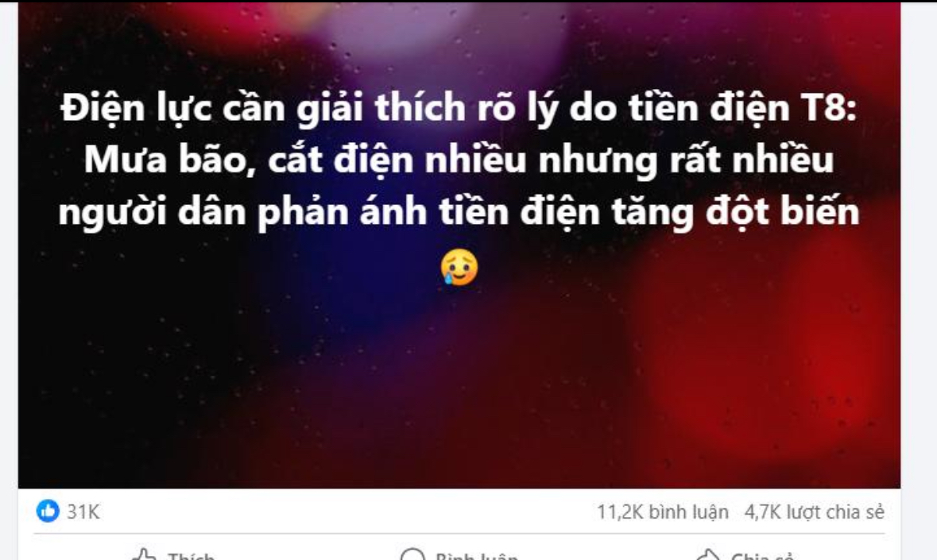Click the T8: text in the headline
937x560 pixels.
point(828,108)
